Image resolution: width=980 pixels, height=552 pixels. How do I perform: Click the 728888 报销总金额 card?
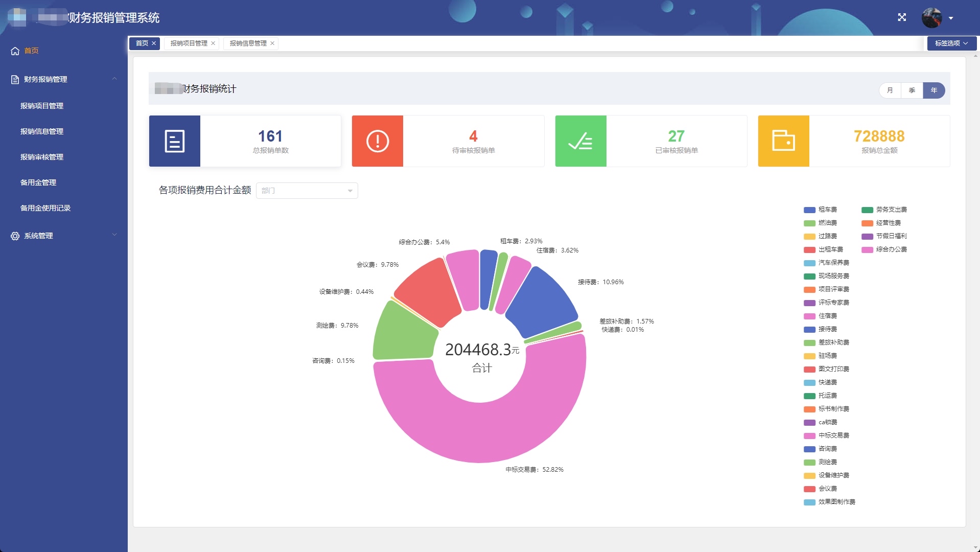pos(854,141)
